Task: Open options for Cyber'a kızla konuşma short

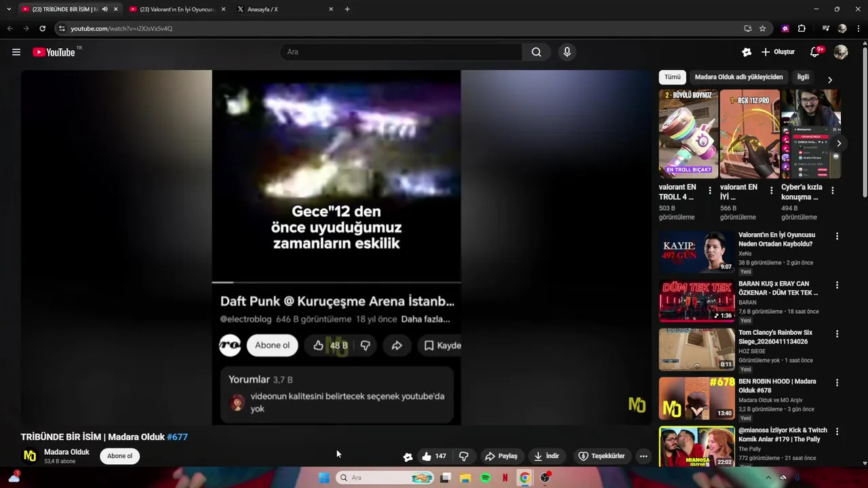Action: coord(832,191)
